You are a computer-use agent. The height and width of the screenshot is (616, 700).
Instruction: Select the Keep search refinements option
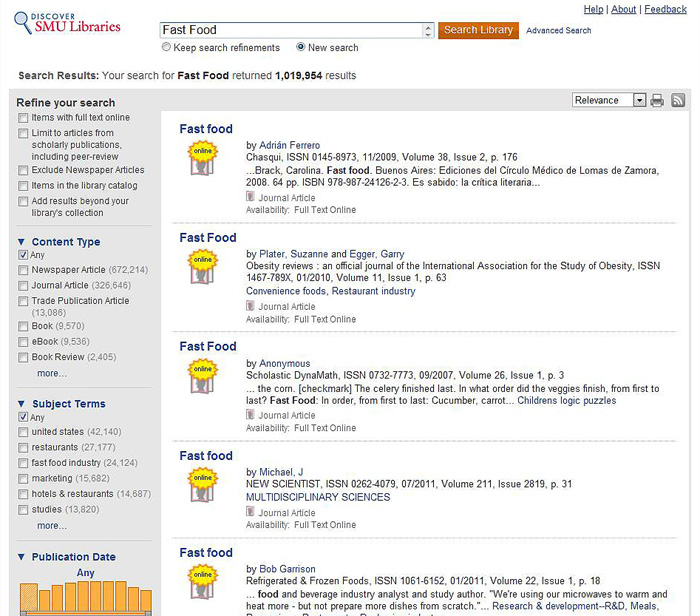[166, 47]
